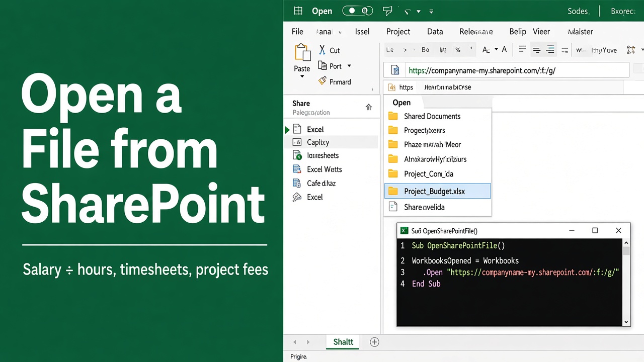Image resolution: width=644 pixels, height=362 pixels.
Task: Click the undo arrow icon in title bar
Action: click(408, 12)
